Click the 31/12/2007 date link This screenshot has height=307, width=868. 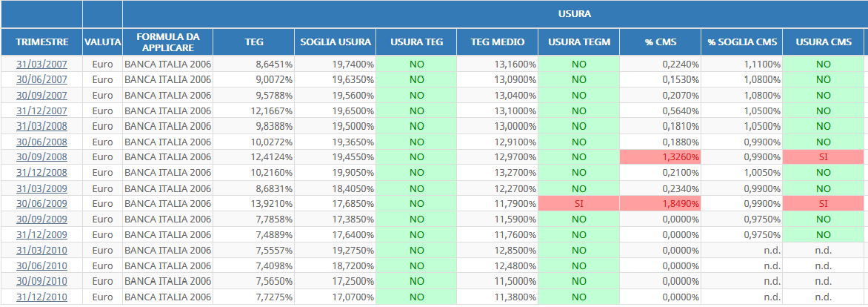pyautogui.click(x=41, y=110)
